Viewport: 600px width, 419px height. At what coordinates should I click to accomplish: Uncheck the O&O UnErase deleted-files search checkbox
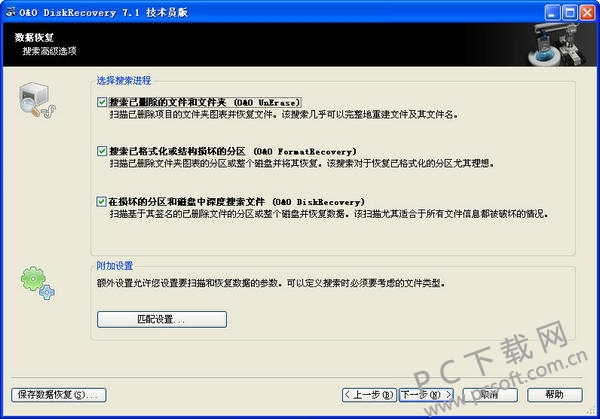click(102, 102)
